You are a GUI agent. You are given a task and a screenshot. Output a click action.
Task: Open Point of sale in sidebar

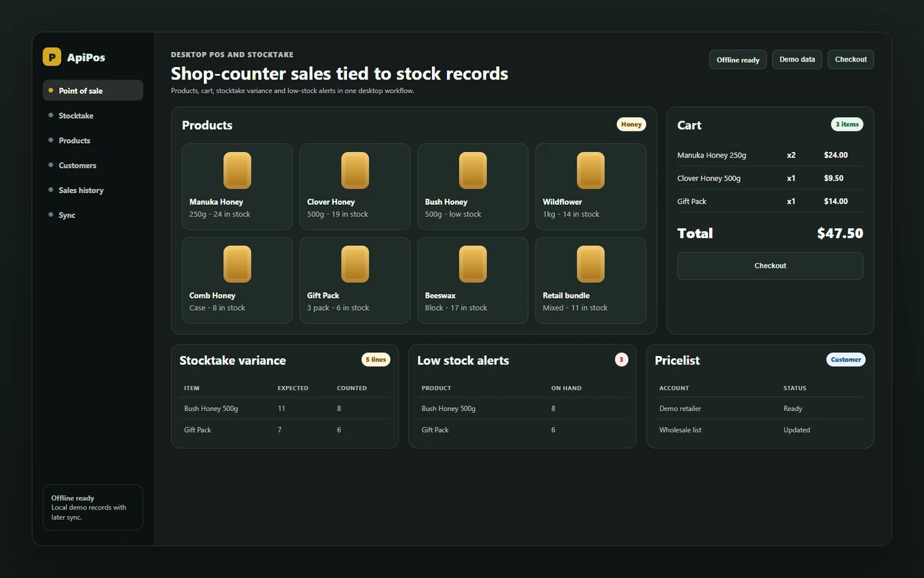click(93, 90)
